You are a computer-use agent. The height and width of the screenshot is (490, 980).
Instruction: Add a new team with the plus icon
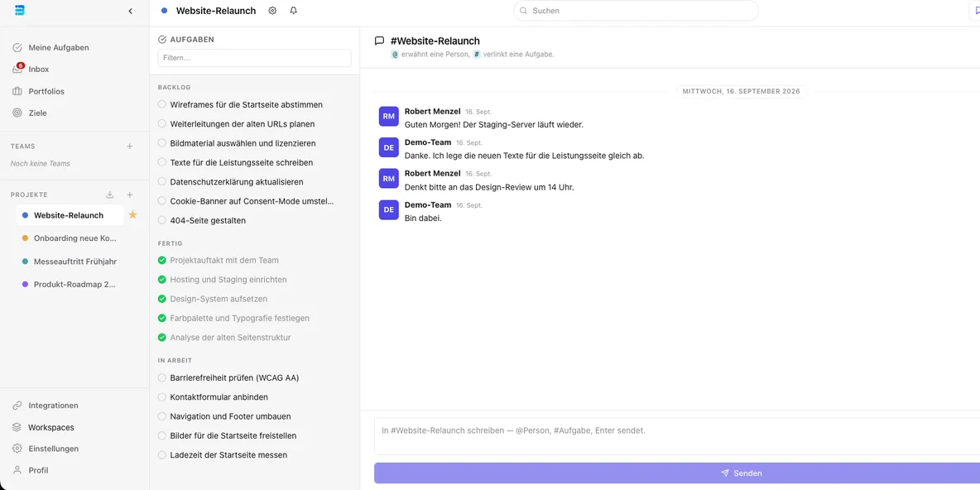click(x=130, y=147)
